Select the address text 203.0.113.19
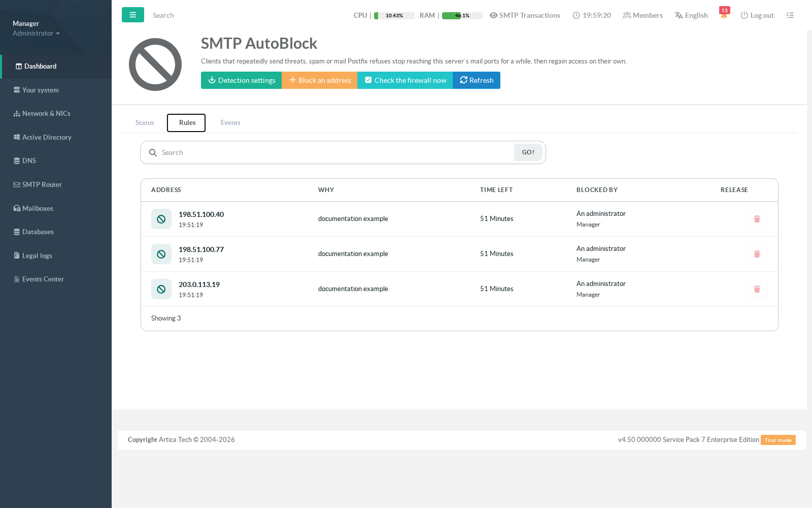This screenshot has height=508, width=812. tap(199, 284)
